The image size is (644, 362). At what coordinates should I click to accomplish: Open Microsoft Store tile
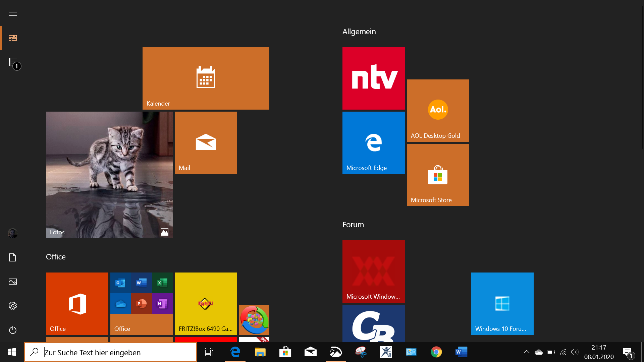pyautogui.click(x=438, y=175)
